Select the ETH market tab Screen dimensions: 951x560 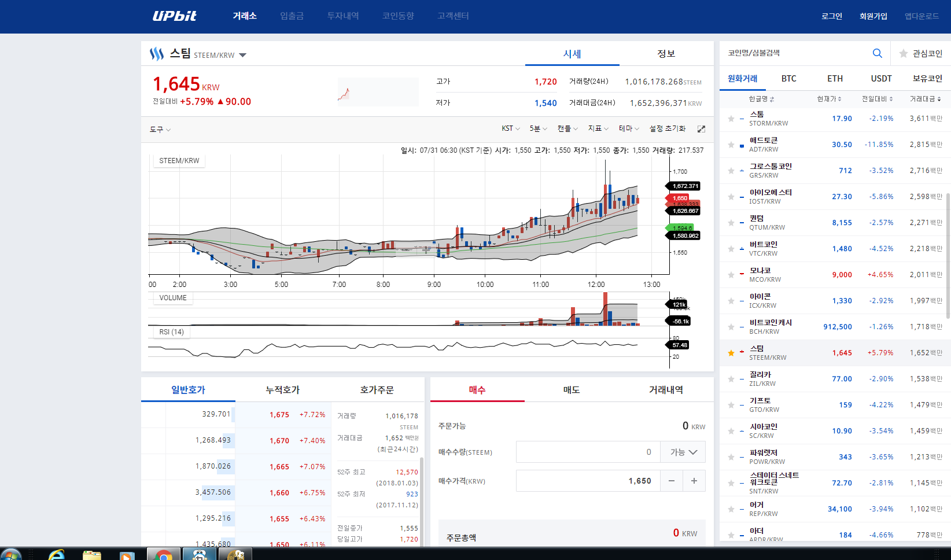pyautogui.click(x=835, y=79)
